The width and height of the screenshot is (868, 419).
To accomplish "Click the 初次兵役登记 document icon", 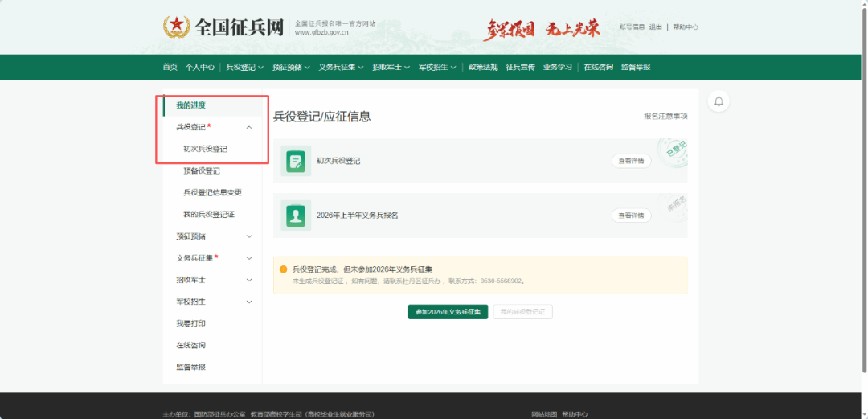I will point(296,161).
